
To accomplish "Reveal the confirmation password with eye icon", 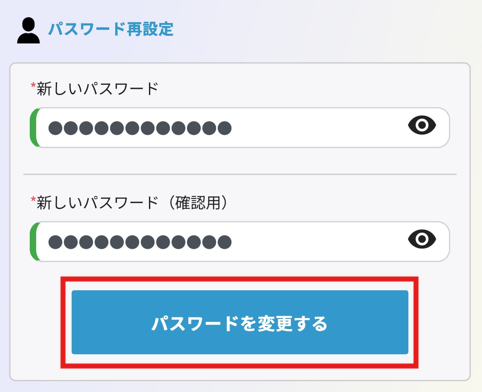I will [x=422, y=239].
